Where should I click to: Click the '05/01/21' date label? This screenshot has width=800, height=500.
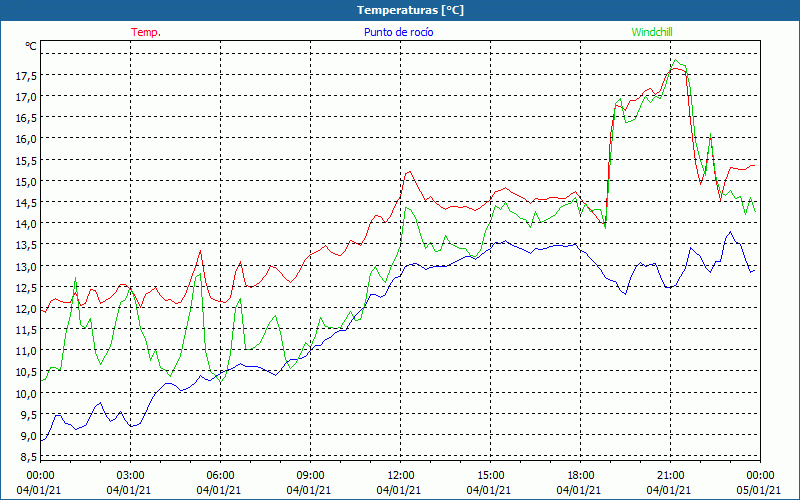pyautogui.click(x=759, y=490)
